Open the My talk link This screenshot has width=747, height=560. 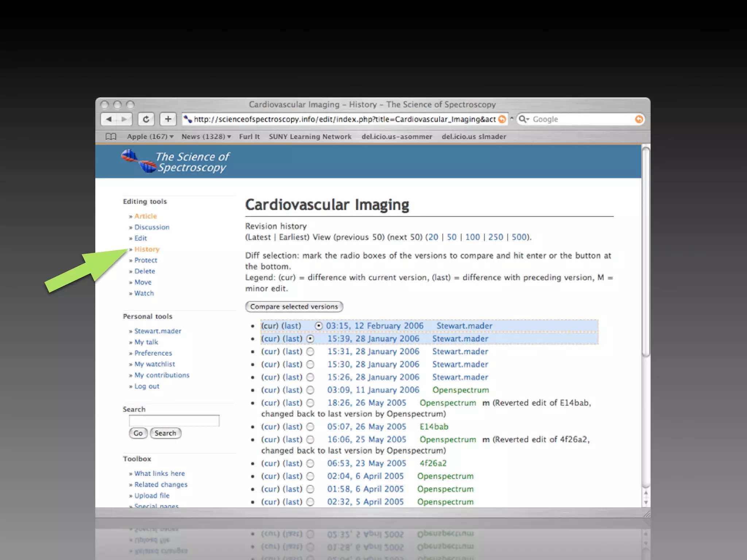coord(146,342)
